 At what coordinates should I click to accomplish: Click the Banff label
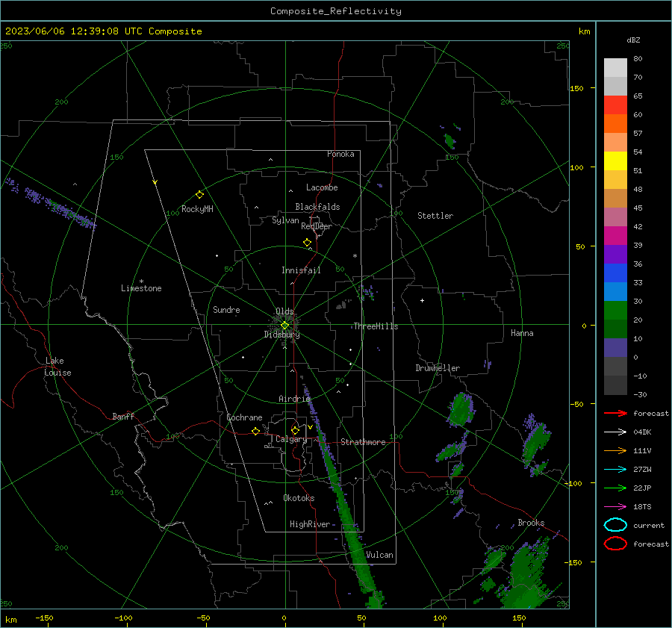coord(123,416)
